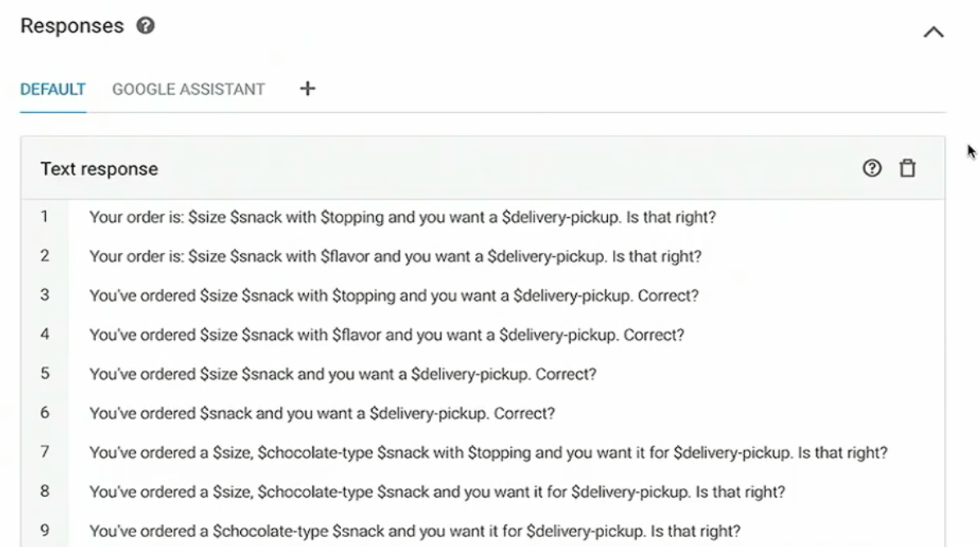Viewport: 980px width, 547px height.
Task: Click row number 7 in the response list
Action: (x=44, y=452)
